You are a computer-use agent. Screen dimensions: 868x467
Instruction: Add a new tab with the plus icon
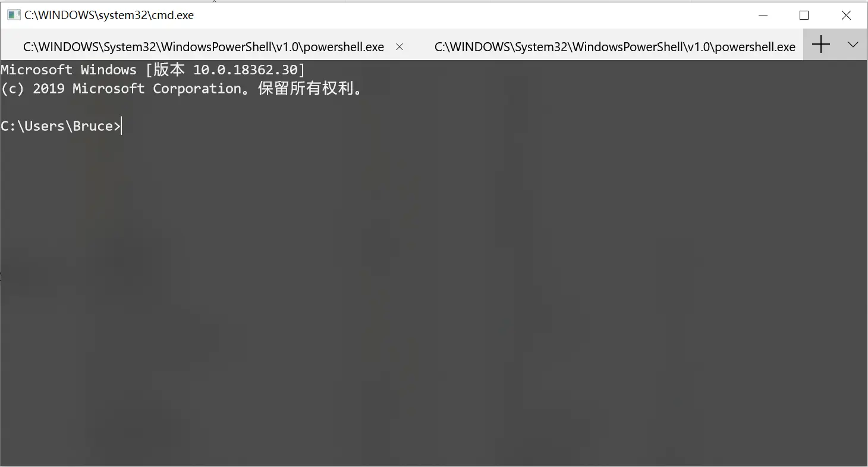tap(820, 45)
